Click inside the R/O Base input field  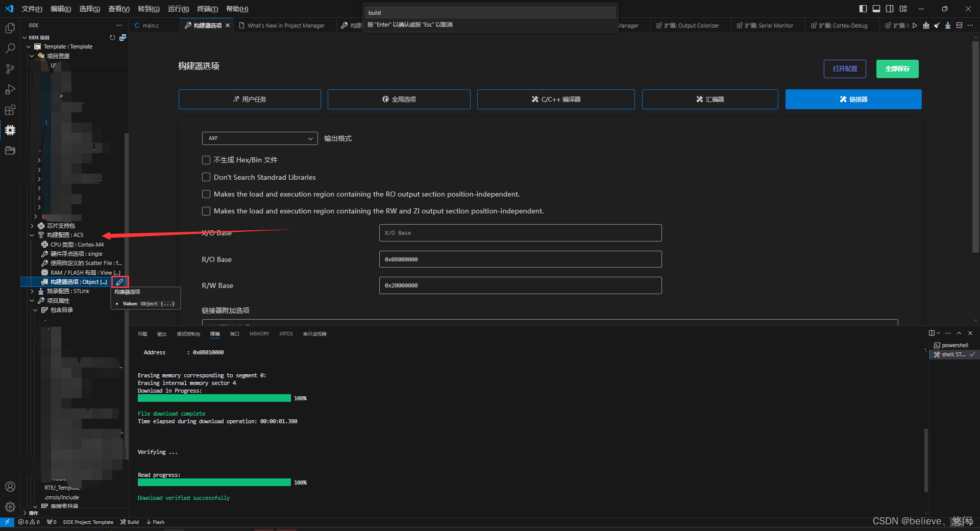(520, 259)
